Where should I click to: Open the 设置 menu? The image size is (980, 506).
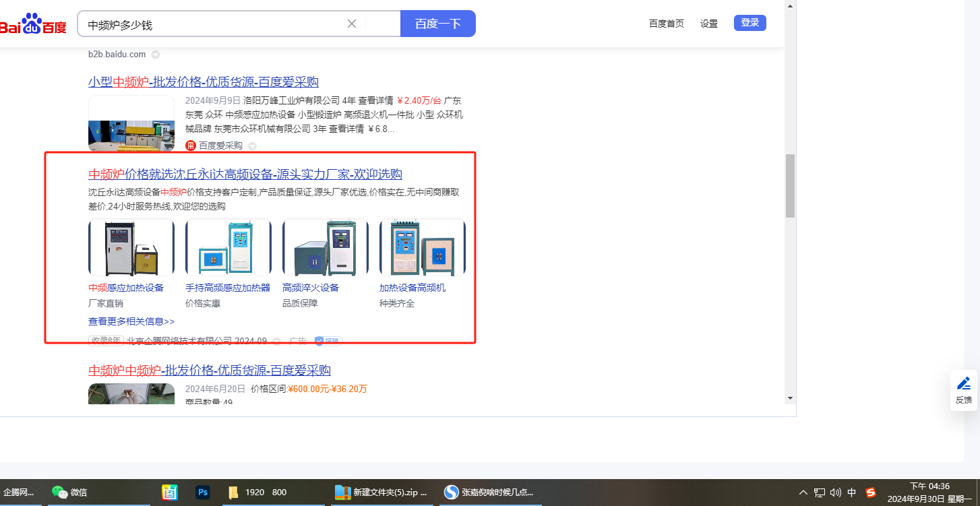(709, 24)
